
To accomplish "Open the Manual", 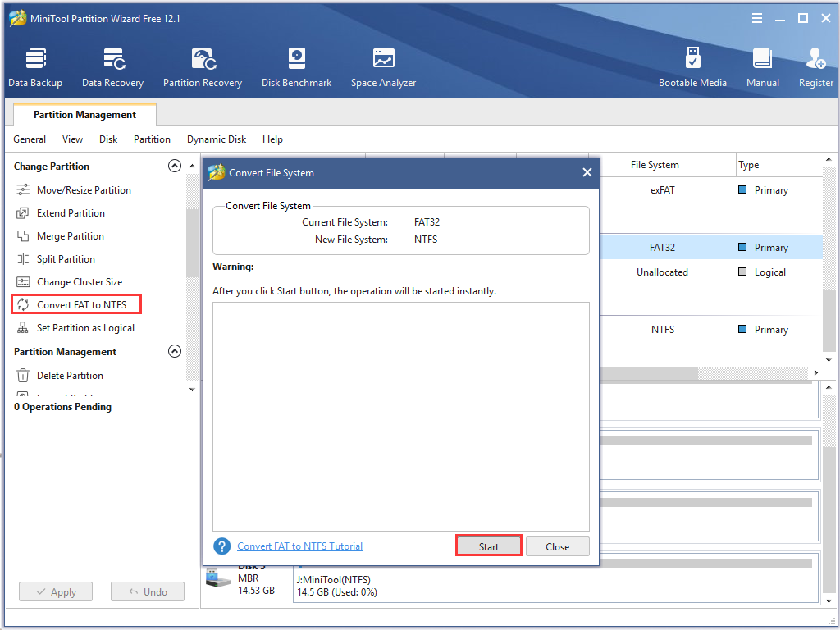I will point(762,67).
